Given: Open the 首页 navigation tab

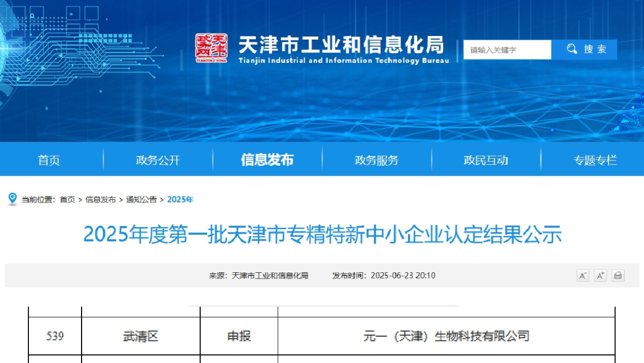Looking at the screenshot, I should pos(49,160).
